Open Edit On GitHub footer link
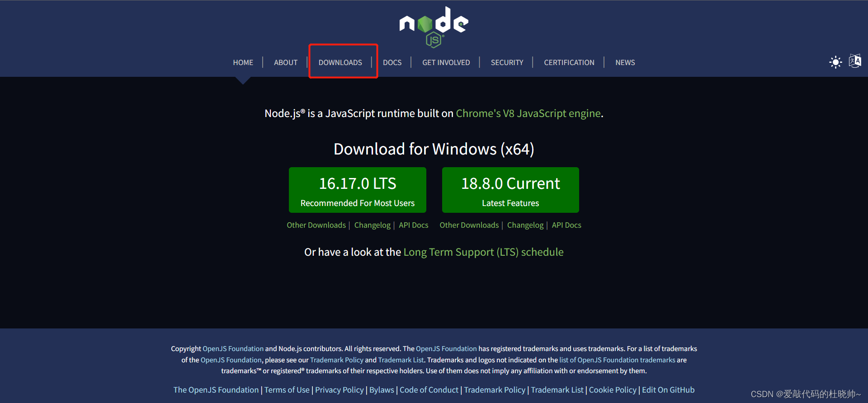Image resolution: width=868 pixels, height=403 pixels. click(x=668, y=390)
